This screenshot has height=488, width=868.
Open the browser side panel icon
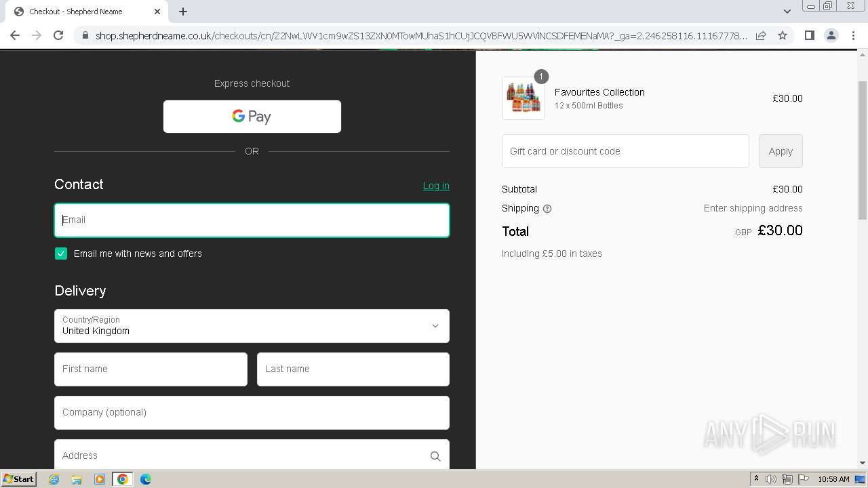tap(809, 35)
